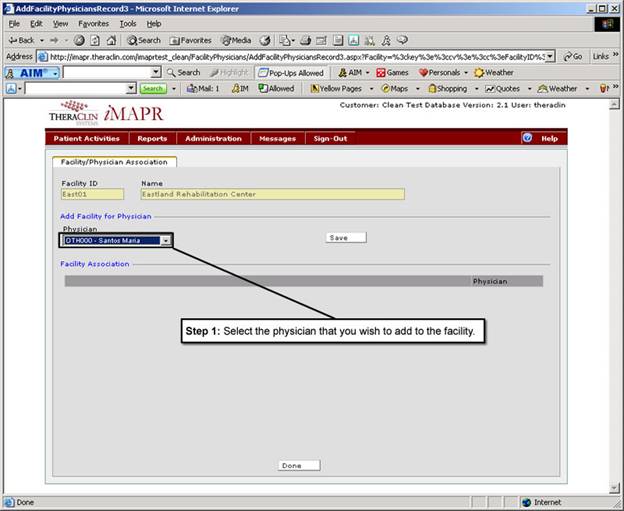Click the Media toolbar button

point(236,40)
